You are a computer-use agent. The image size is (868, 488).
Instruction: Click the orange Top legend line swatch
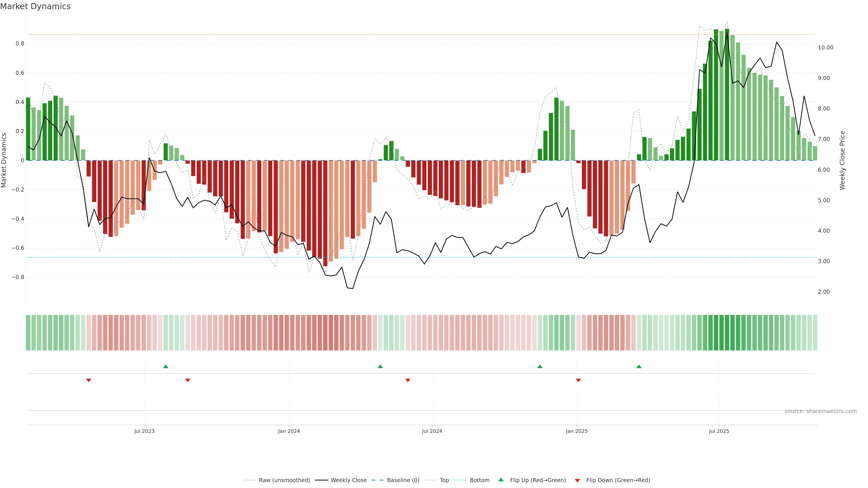click(430, 480)
